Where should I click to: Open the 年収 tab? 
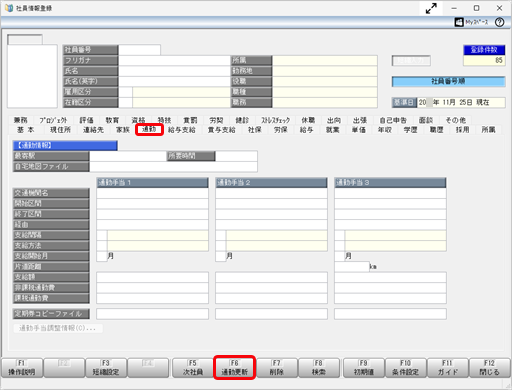[x=385, y=130]
